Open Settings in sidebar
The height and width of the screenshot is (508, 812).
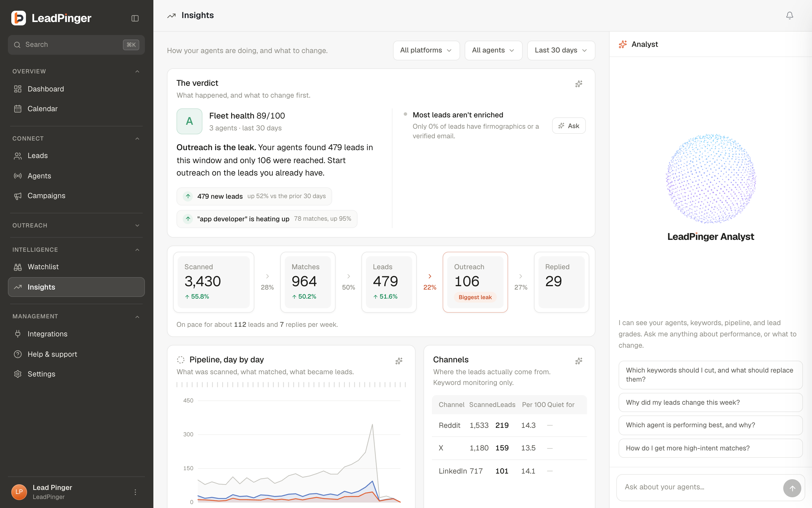(x=76, y=374)
